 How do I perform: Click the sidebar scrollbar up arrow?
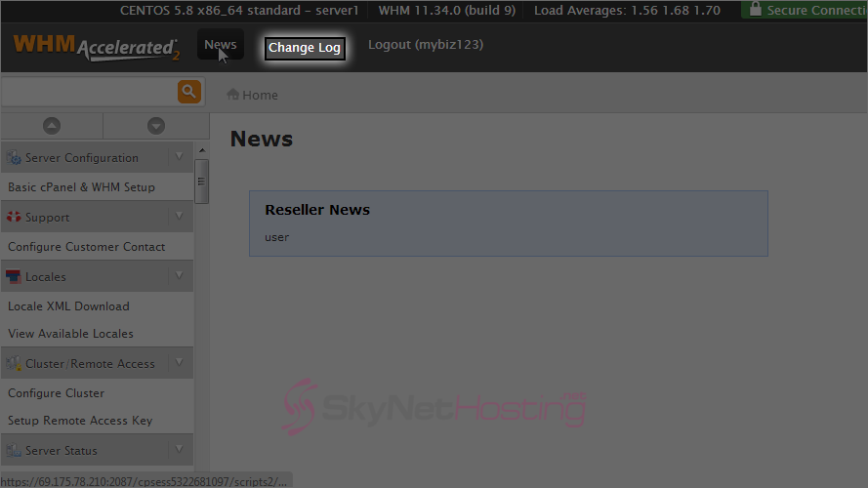coord(202,150)
